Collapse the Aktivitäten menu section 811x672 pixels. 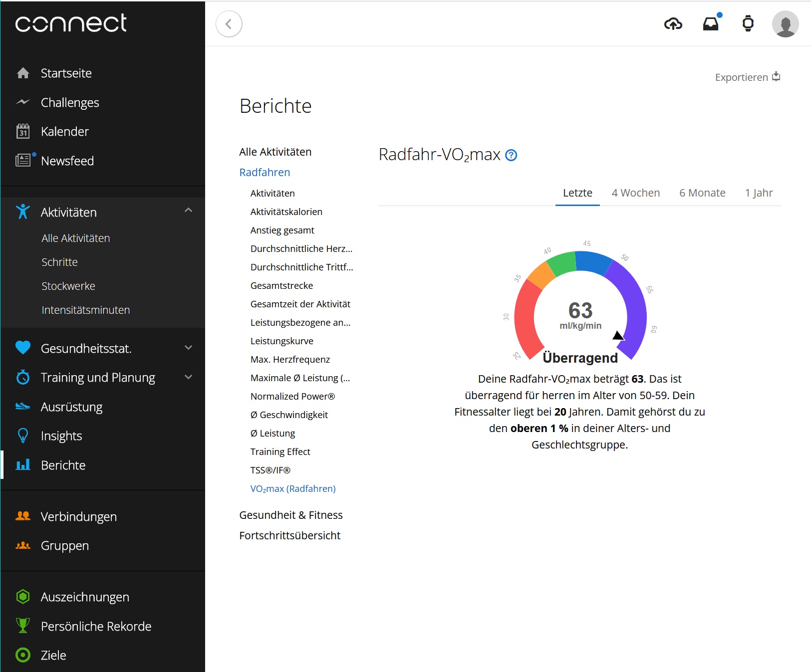[188, 211]
